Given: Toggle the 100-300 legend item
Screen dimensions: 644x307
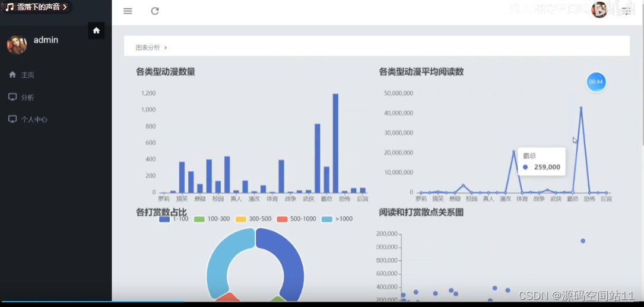Looking at the screenshot, I should [212, 219].
